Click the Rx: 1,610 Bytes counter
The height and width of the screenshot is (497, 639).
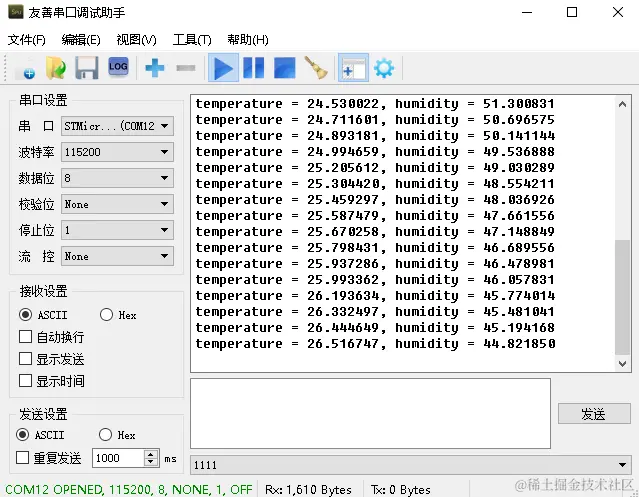pos(308,489)
